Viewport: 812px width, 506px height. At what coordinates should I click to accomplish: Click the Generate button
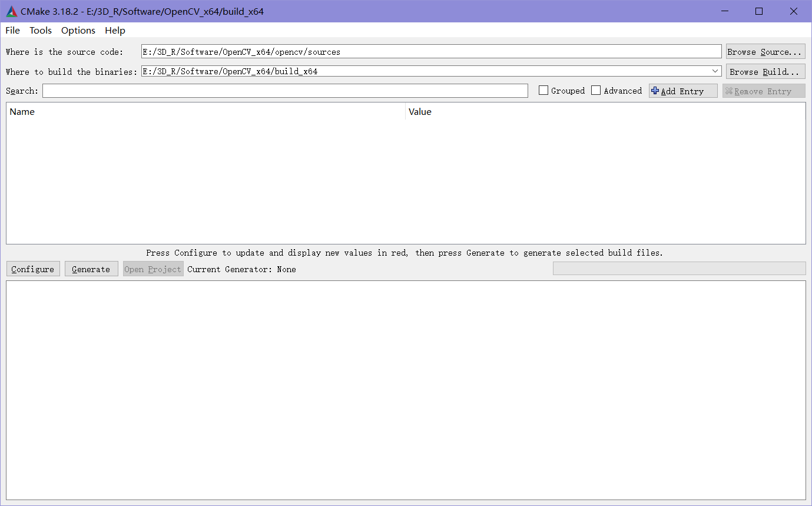point(91,269)
